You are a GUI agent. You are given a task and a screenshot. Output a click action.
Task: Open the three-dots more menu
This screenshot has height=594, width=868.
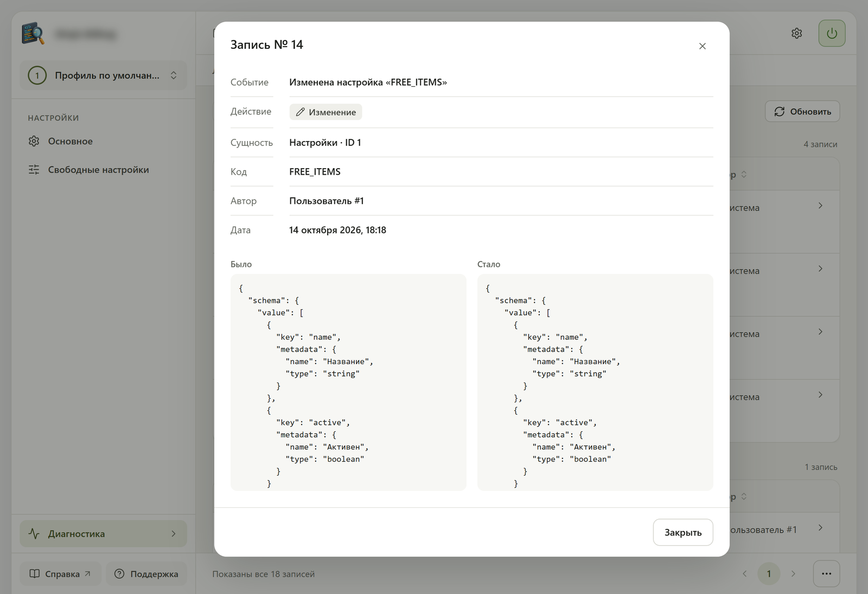(826, 573)
